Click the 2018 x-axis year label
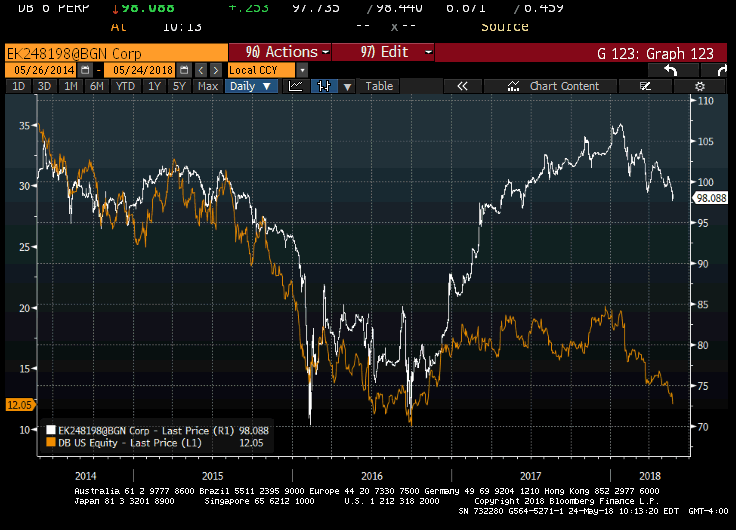736x530 pixels. pos(650,476)
